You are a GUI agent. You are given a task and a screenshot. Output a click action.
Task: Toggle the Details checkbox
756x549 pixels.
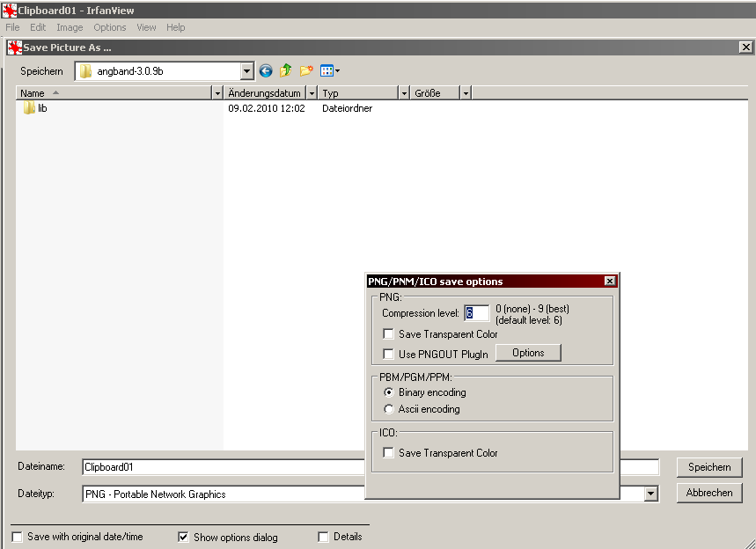point(323,537)
